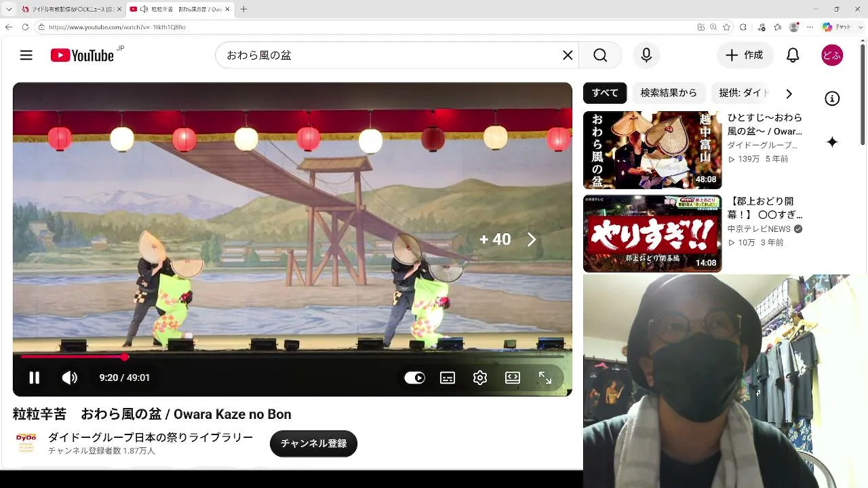
Task: Open the 作成 create button
Action: 745,56
